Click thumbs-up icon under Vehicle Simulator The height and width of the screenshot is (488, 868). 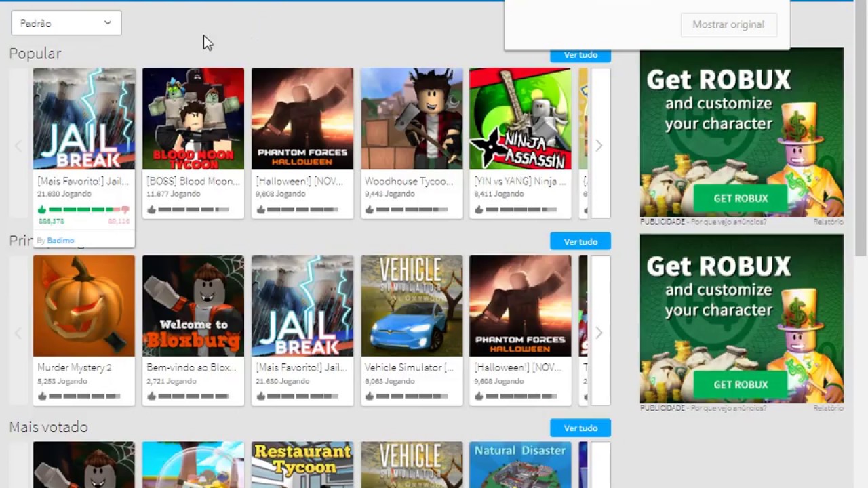coord(370,396)
